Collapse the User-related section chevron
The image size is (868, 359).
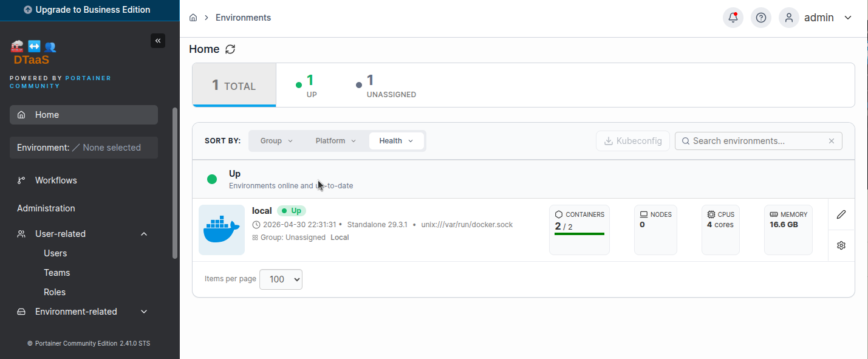(144, 234)
